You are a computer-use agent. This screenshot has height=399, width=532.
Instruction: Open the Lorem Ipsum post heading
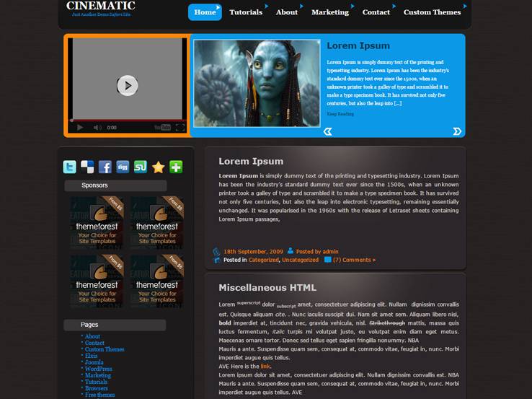pyautogui.click(x=251, y=162)
